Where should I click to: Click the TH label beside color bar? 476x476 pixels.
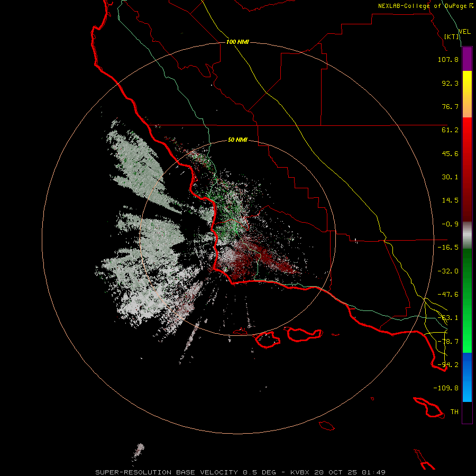tap(454, 412)
